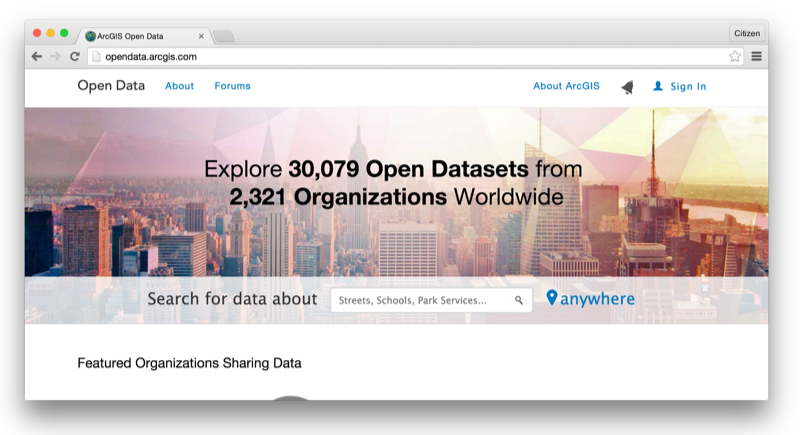This screenshot has width=800, height=435.
Task: Click the Streets, Schools, Park Services search field
Action: point(431,300)
